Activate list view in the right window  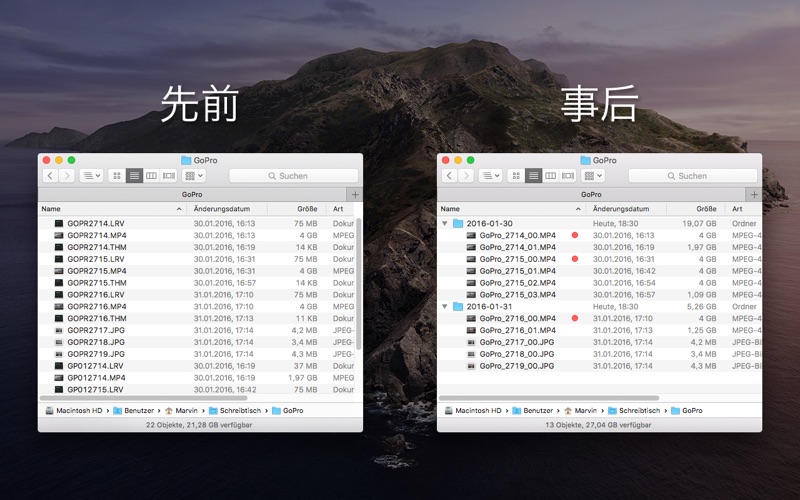click(534, 176)
